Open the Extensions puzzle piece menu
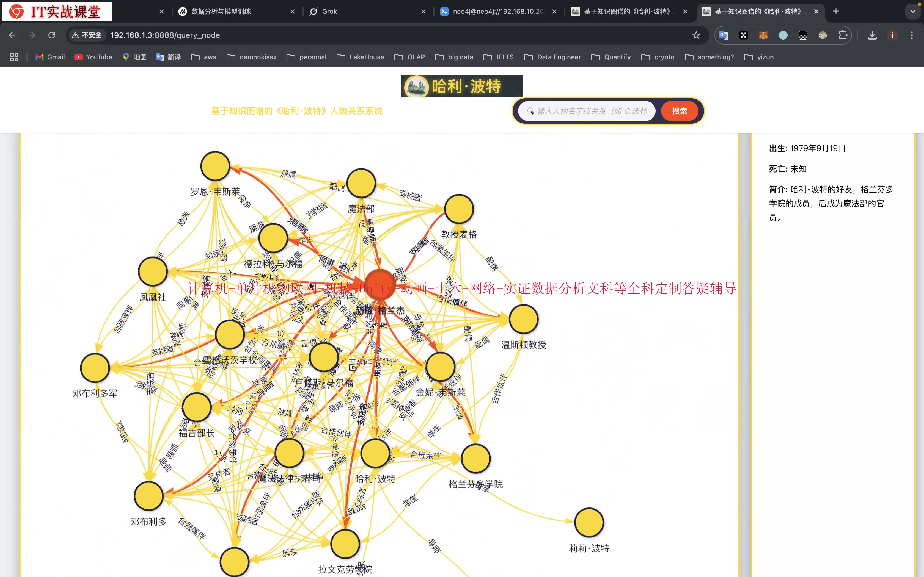Viewport: 924px width, 577px height. tap(843, 35)
